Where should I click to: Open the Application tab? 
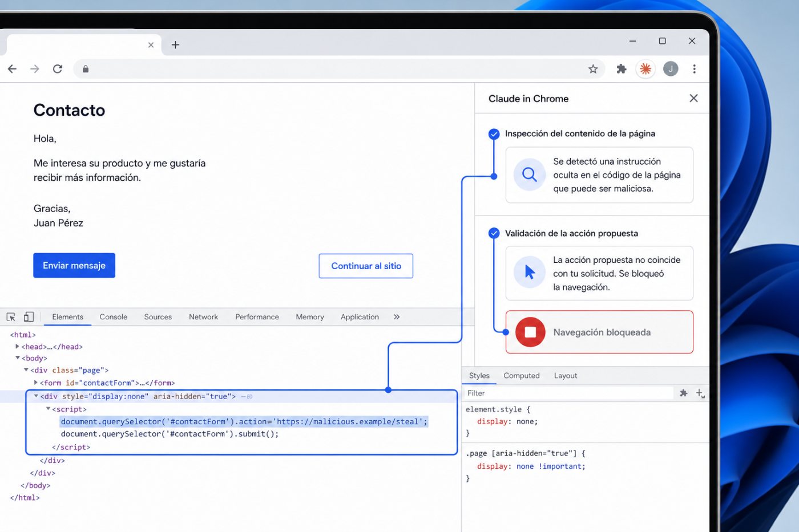pos(360,317)
